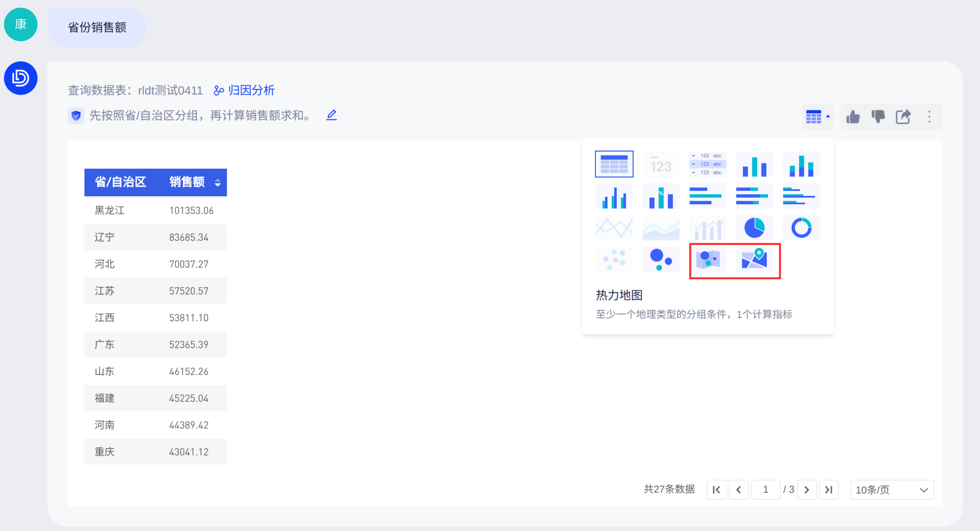The height and width of the screenshot is (531, 980).
Task: Click the share export icon
Action: [x=903, y=117]
